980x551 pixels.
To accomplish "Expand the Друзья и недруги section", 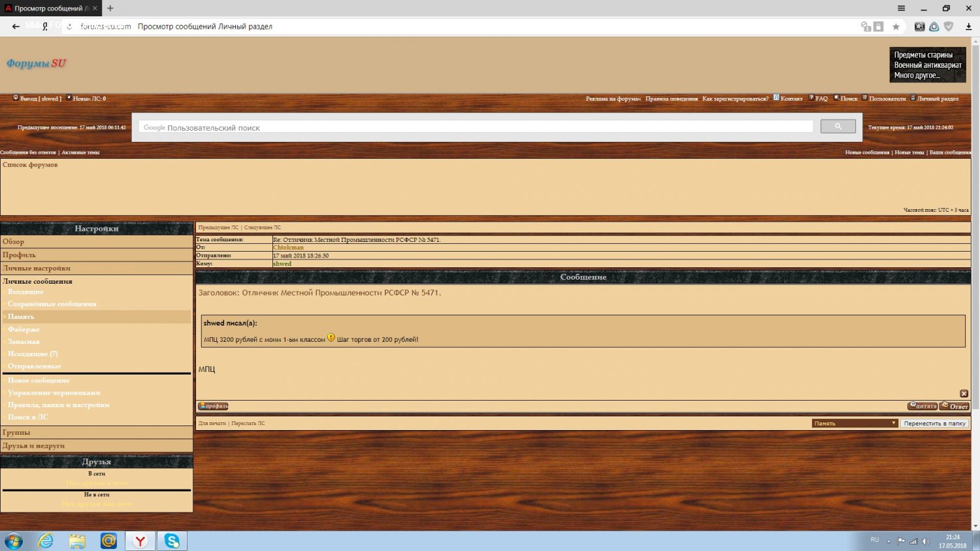I will tap(33, 446).
